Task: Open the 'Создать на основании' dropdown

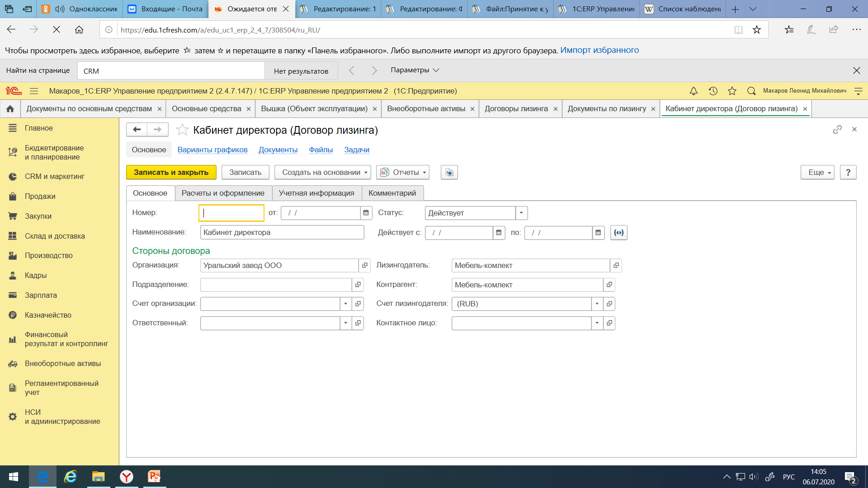Action: click(x=323, y=172)
